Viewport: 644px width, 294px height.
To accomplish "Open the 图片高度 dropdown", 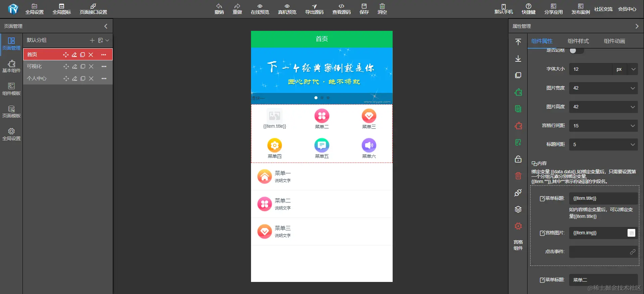I will [x=603, y=107].
